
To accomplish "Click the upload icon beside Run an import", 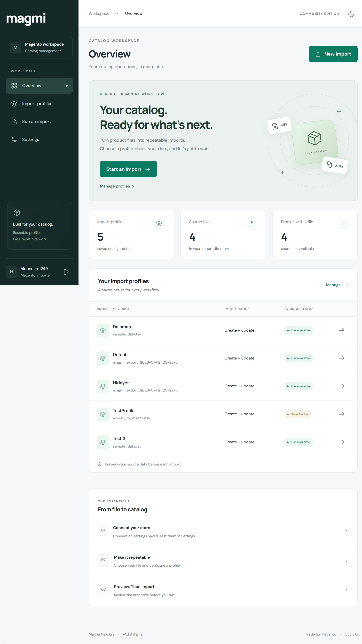I will click(14, 122).
